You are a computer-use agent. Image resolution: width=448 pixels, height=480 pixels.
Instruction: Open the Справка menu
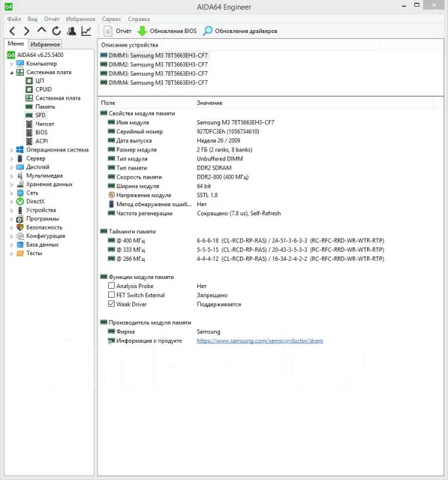[139, 19]
